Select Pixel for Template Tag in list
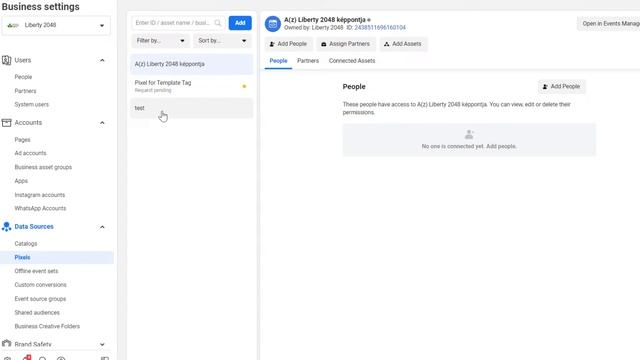Image resolution: width=640 pixels, height=360 pixels. (191, 86)
